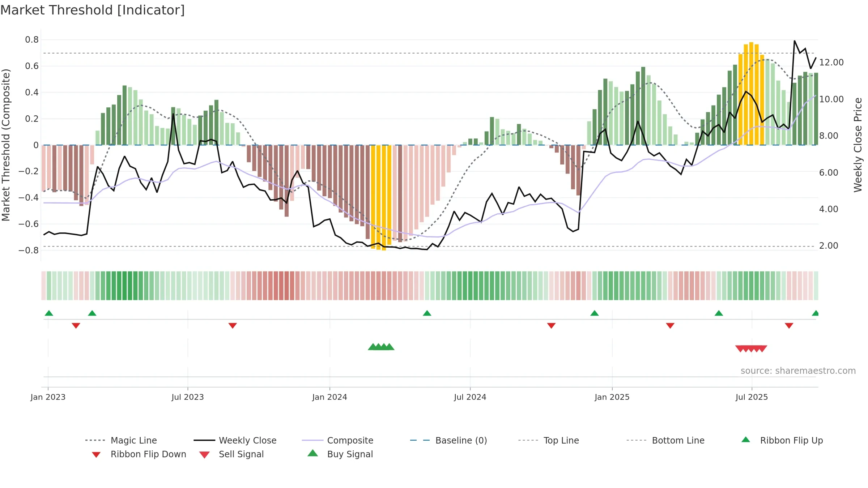
Task: Click the Ribbon Flip Down marker in August 2025
Action: [x=789, y=326]
